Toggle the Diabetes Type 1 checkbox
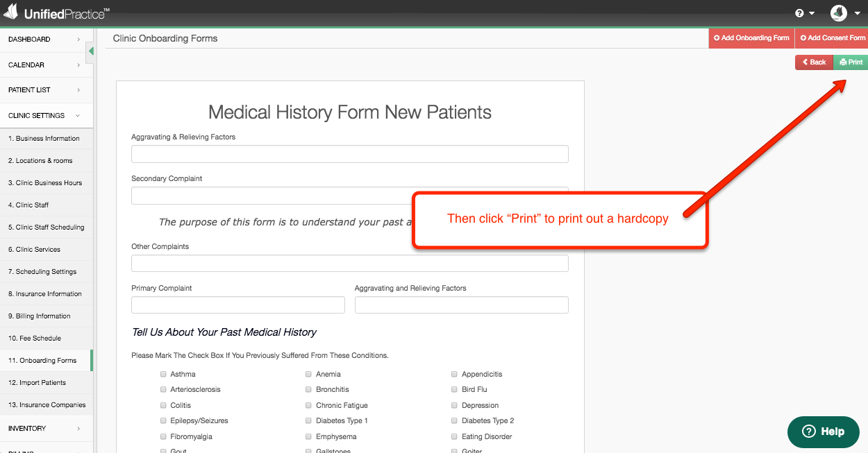 (x=308, y=420)
